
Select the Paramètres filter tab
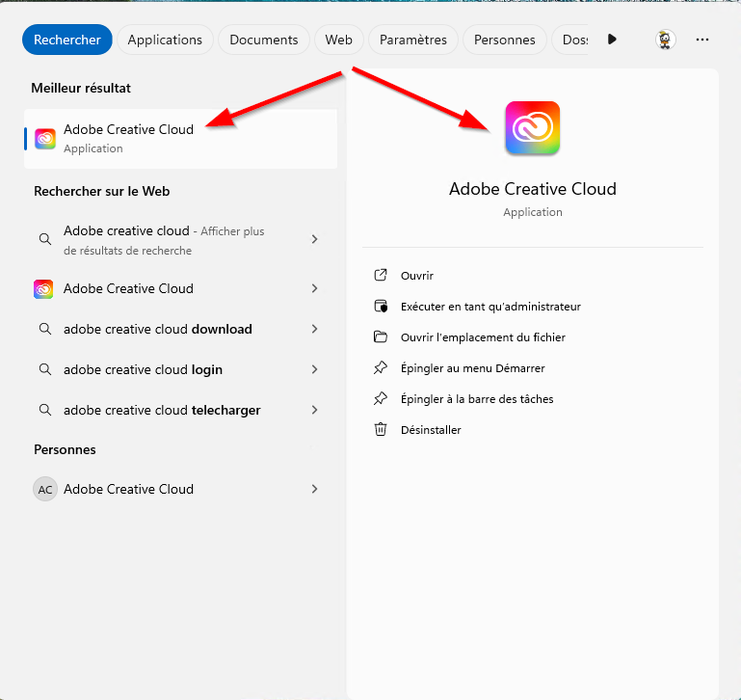tap(412, 40)
